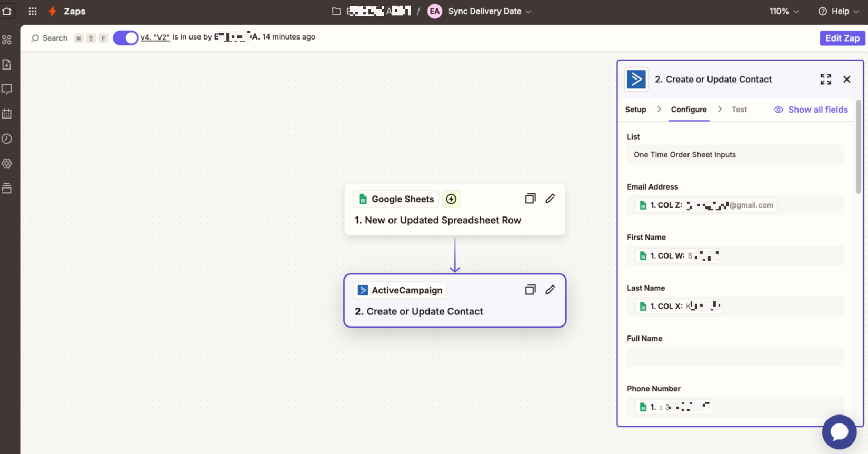Switch to the Test tab
The width and height of the screenshot is (868, 454).
click(739, 110)
